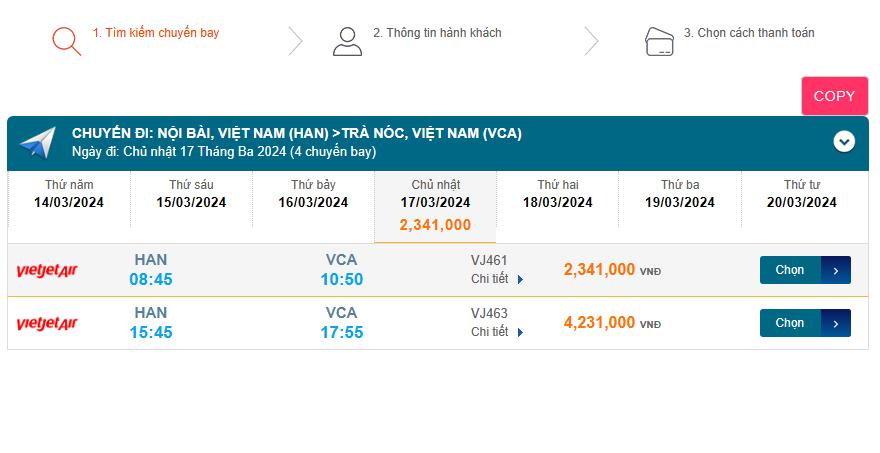
Task: Click arrow icon on second Chọn button
Action: click(836, 323)
